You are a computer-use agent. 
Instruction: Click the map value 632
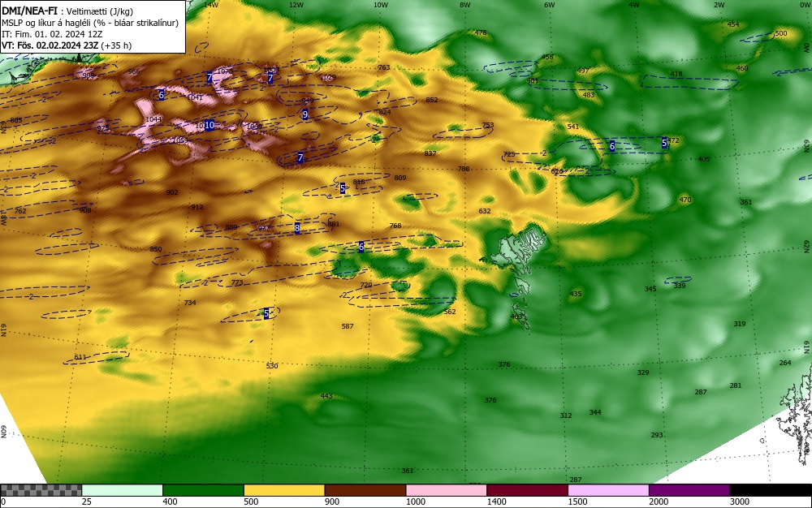point(485,210)
